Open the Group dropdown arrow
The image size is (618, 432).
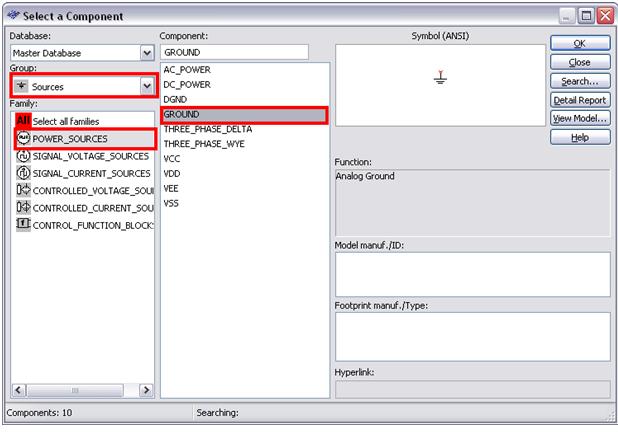(x=147, y=86)
